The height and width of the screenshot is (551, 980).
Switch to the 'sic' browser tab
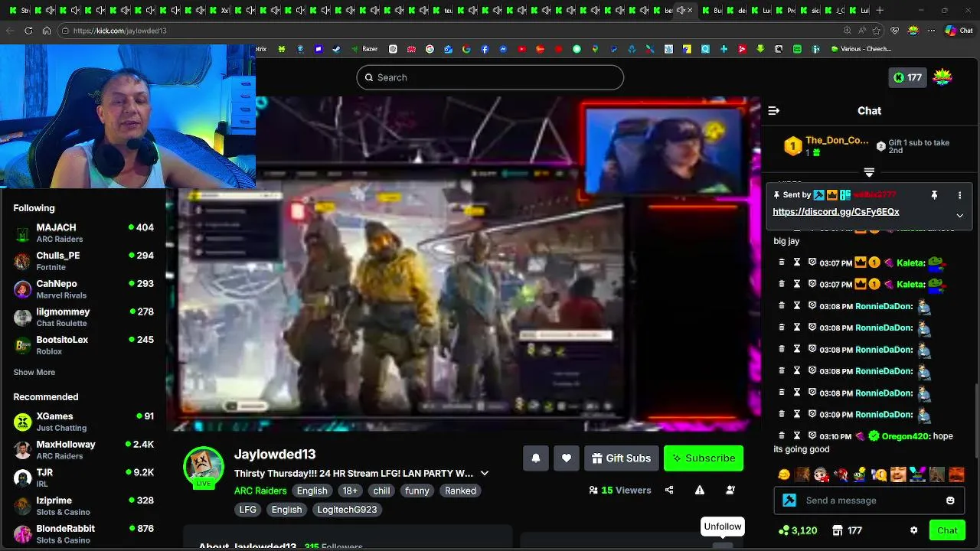tap(810, 10)
